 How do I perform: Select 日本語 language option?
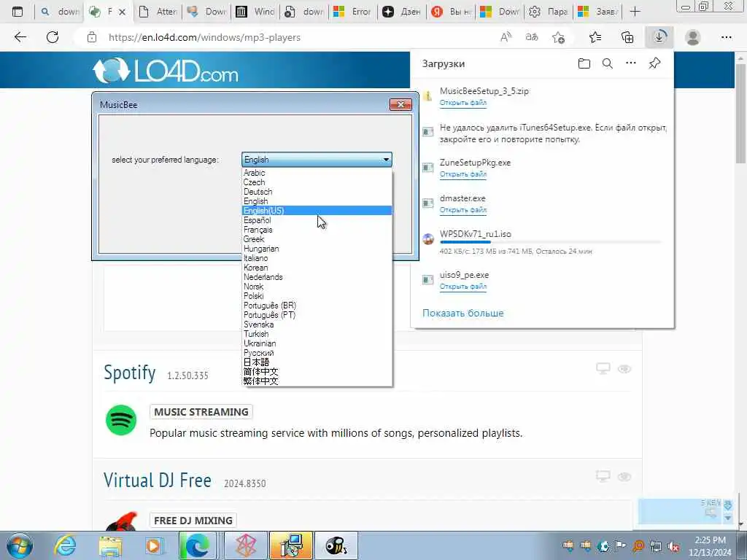[317, 362]
